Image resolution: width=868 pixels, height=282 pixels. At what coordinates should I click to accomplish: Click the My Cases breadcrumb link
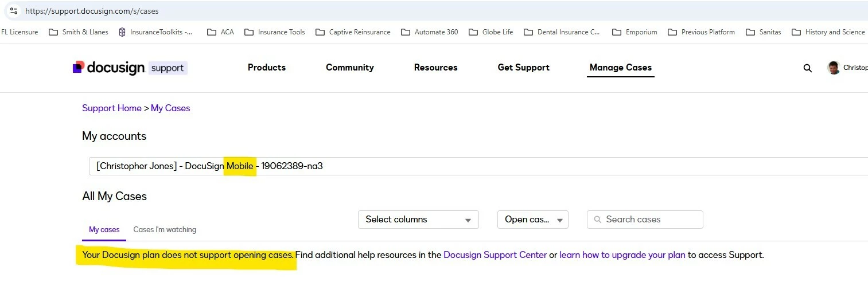[x=170, y=108]
